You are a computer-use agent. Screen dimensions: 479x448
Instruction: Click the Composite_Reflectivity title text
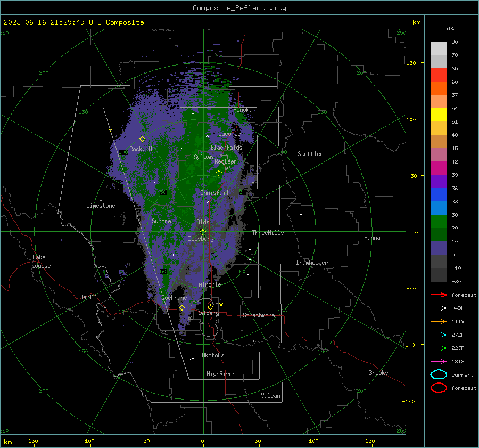(x=240, y=8)
